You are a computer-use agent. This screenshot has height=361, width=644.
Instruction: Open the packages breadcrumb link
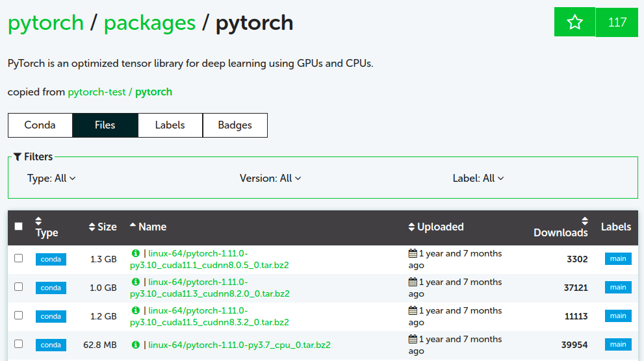[149, 23]
